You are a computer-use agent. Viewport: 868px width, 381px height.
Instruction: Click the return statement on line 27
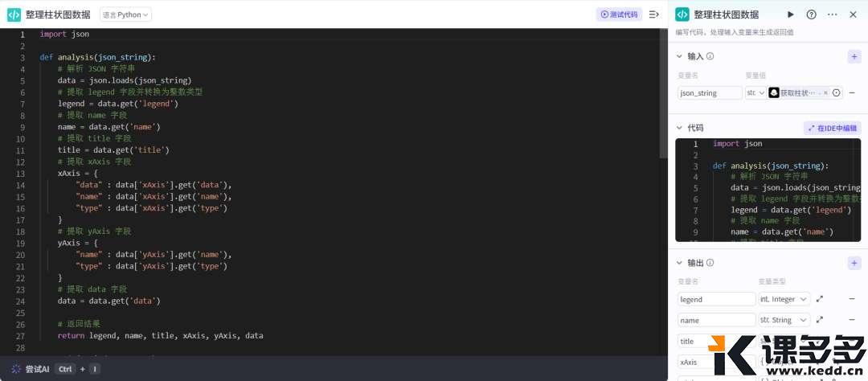(x=161, y=336)
